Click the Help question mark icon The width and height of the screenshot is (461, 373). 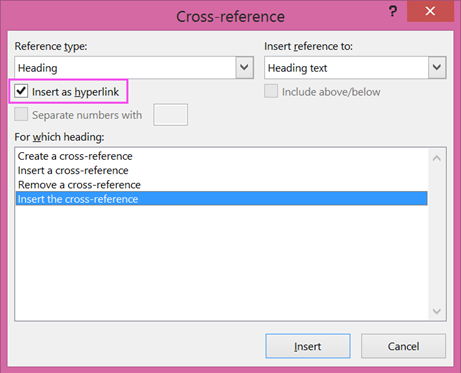(x=393, y=12)
